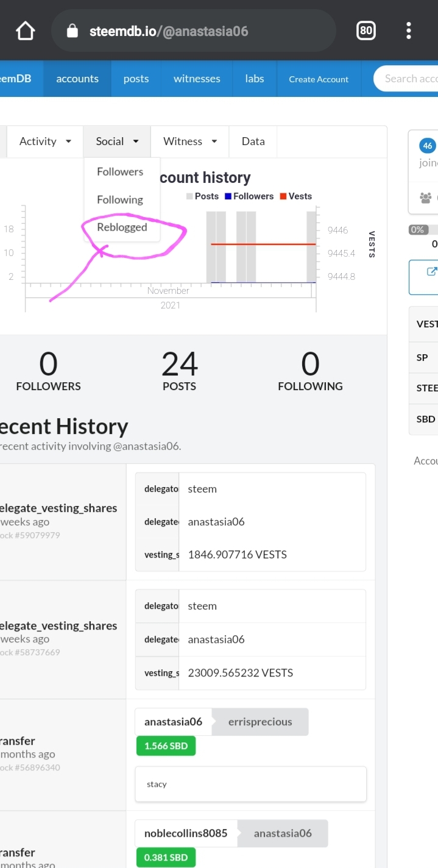
Task: Expand the Activity dropdown
Action: pyautogui.click(x=45, y=141)
